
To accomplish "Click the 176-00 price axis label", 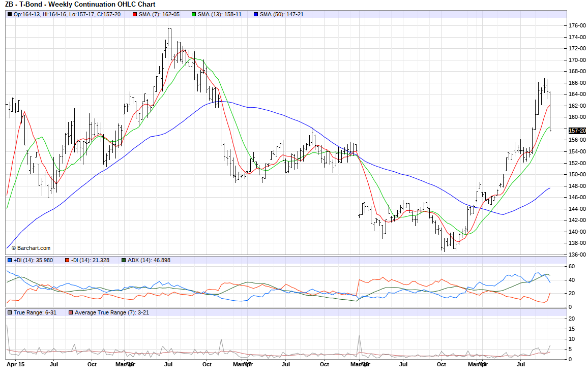I will click(x=578, y=25).
